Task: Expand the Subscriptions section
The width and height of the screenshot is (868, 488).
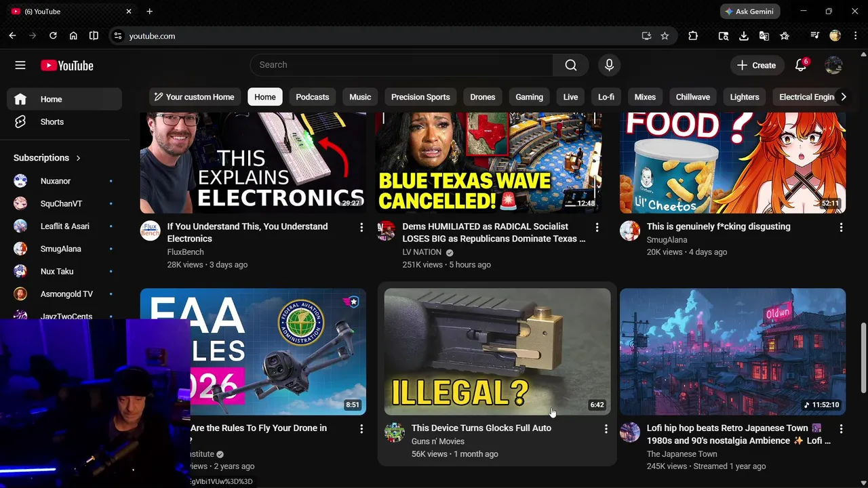Action: coord(47,158)
